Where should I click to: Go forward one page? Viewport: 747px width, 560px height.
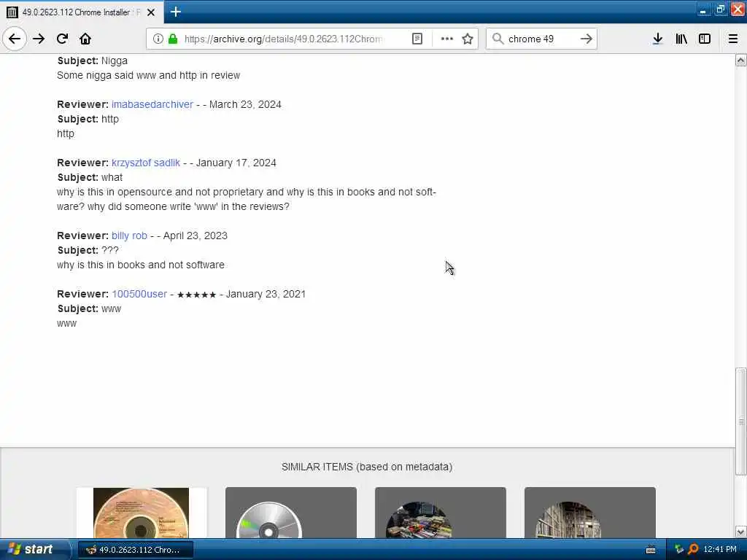pos(39,39)
